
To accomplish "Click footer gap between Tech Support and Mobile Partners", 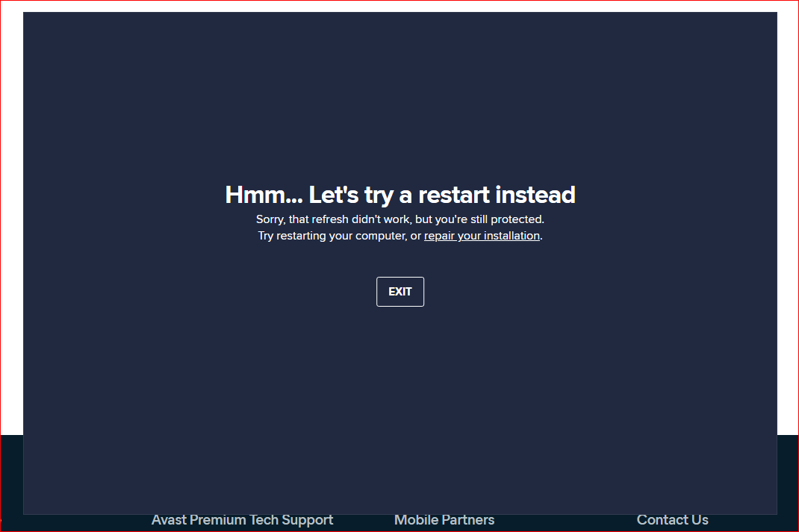I will (x=364, y=522).
